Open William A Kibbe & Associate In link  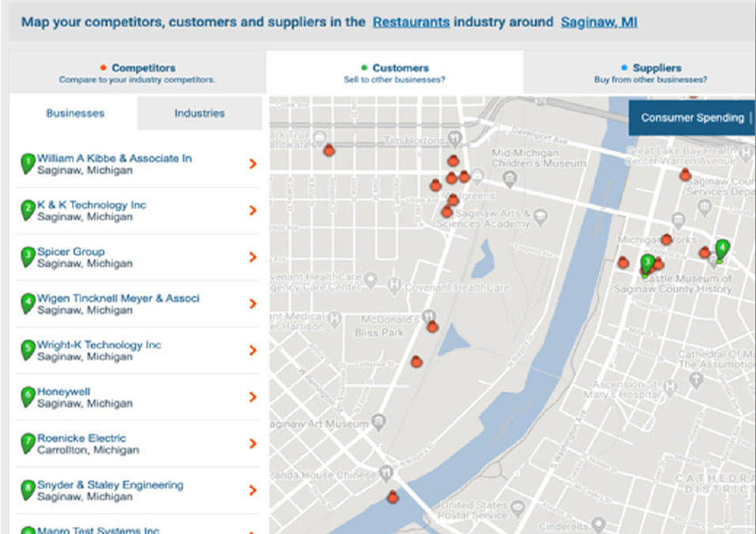click(x=115, y=158)
